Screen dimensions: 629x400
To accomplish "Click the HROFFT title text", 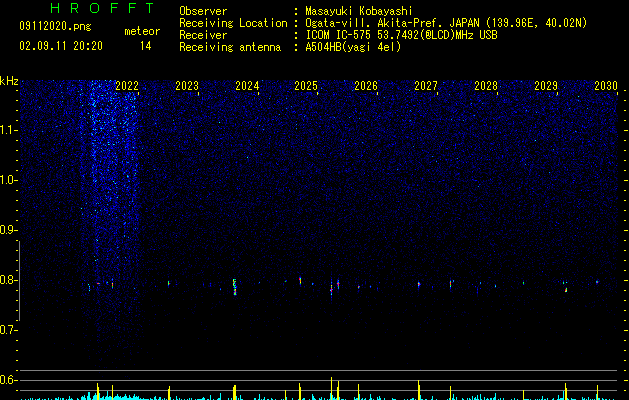I will point(102,8).
